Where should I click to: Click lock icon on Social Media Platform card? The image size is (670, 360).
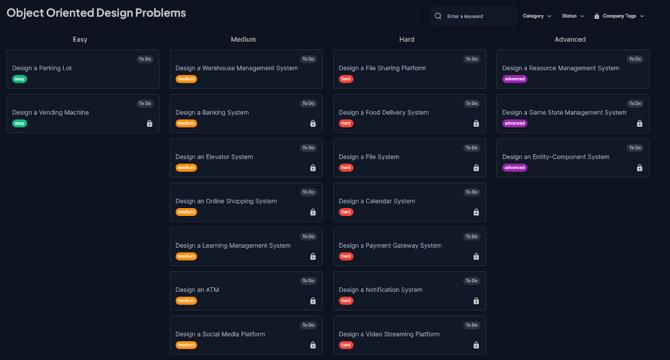313,345
